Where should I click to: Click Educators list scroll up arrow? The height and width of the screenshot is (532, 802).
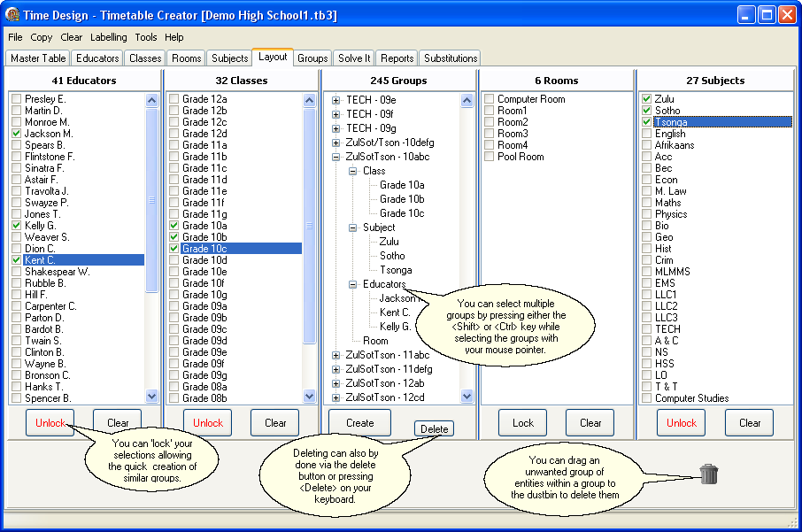(x=152, y=100)
